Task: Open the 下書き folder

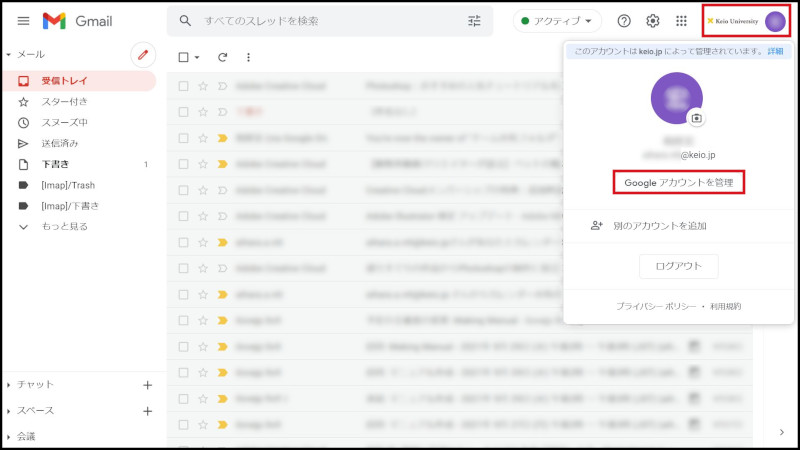Action: click(54, 164)
